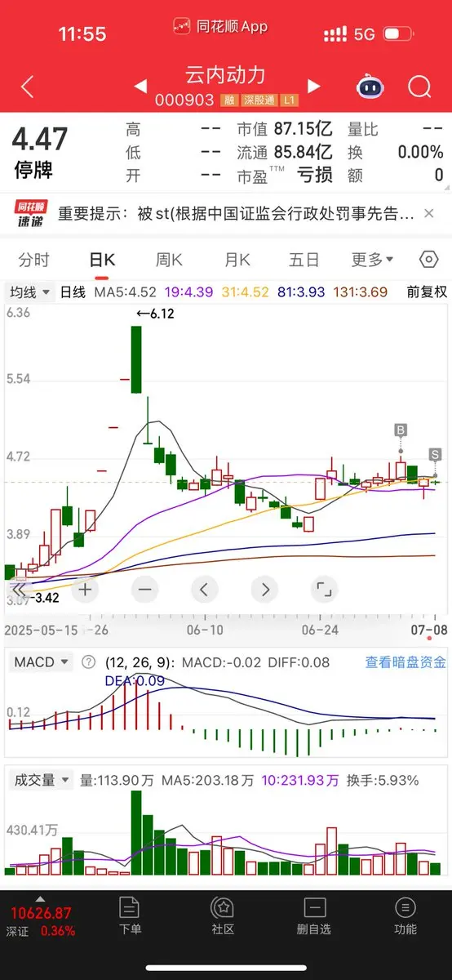Open the robot assistant icon
The height and width of the screenshot is (980, 452).
pyautogui.click(x=370, y=87)
